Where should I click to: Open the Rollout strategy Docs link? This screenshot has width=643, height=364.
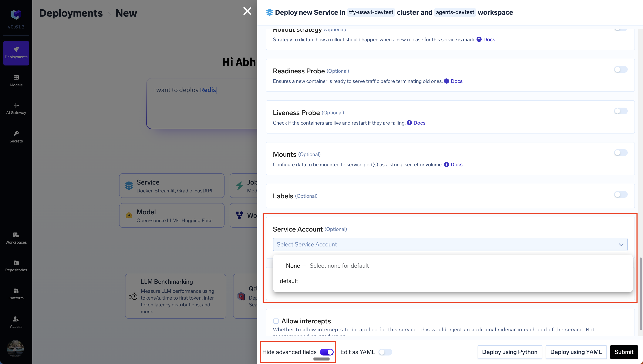click(x=489, y=40)
